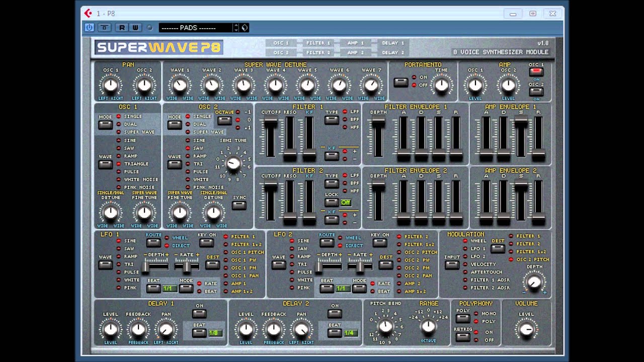This screenshot has width=644, height=362.
Task: Click the Modulation DEPTH knob
Action: click(534, 281)
